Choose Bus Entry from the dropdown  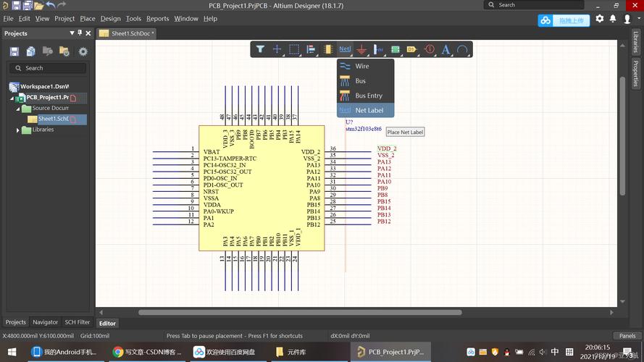[x=368, y=96]
